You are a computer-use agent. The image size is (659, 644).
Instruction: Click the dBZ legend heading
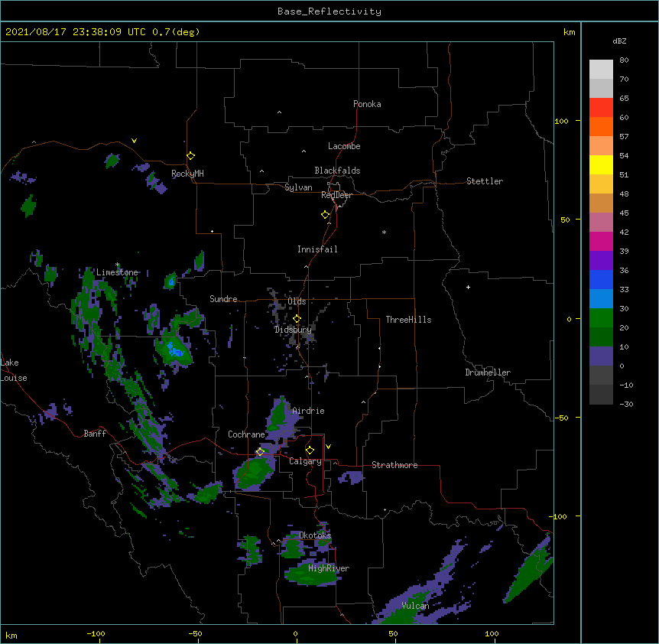pos(619,41)
